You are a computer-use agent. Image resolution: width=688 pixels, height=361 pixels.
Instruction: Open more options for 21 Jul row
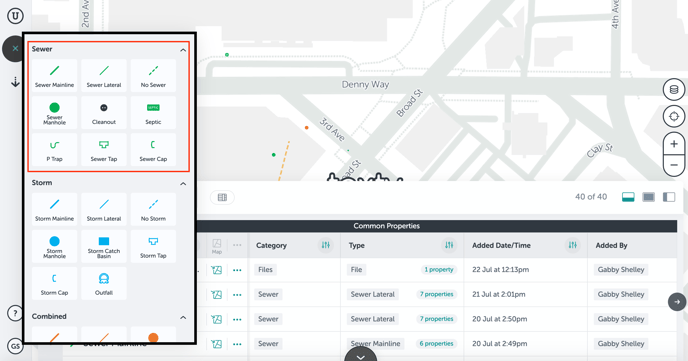(x=237, y=295)
